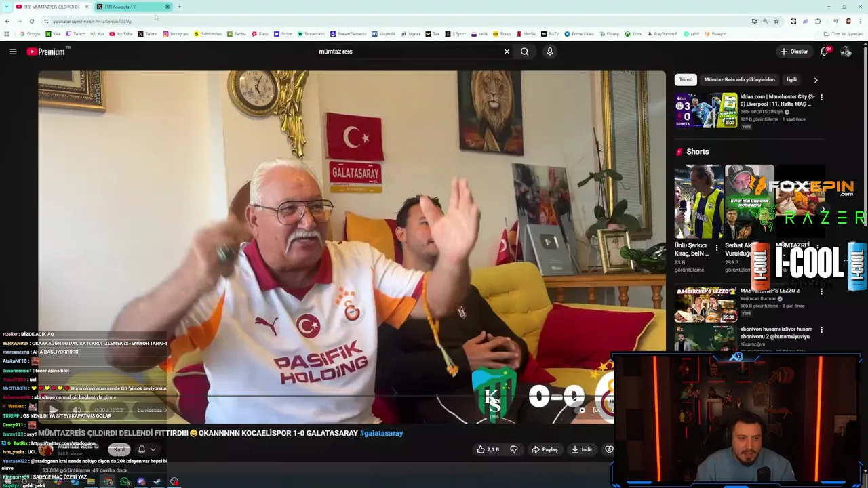Click the İndir download button
The height and width of the screenshot is (488, 868).
click(x=582, y=449)
